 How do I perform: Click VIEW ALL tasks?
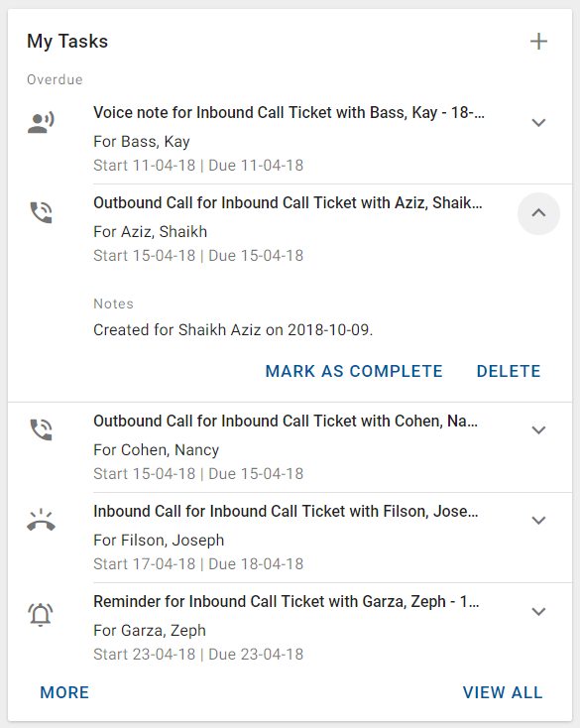(503, 692)
